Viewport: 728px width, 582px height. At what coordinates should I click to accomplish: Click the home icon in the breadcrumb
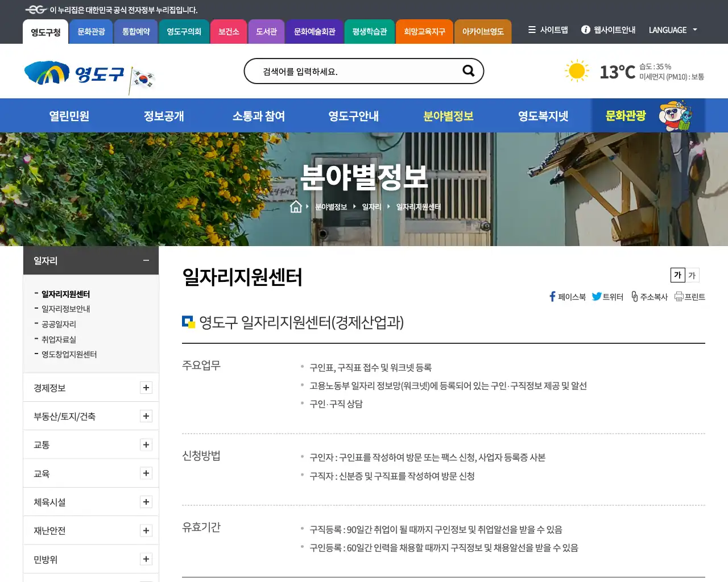(296, 206)
